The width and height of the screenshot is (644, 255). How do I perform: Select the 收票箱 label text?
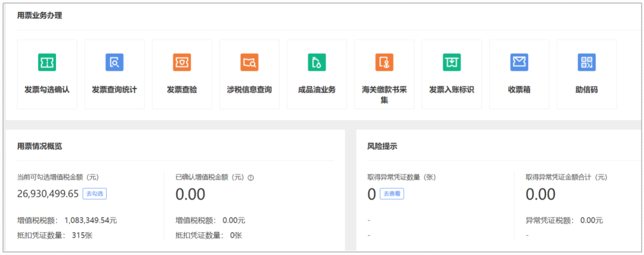[x=519, y=90]
